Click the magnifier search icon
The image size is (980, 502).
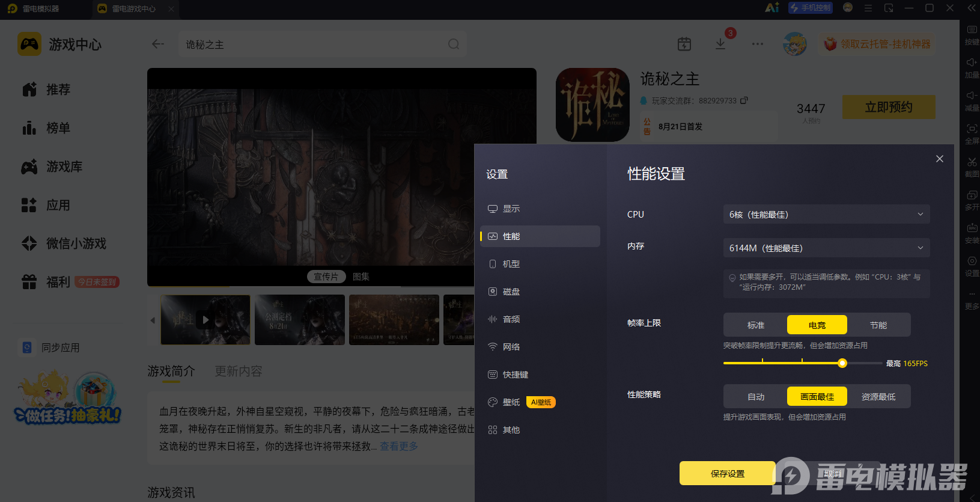click(x=454, y=44)
